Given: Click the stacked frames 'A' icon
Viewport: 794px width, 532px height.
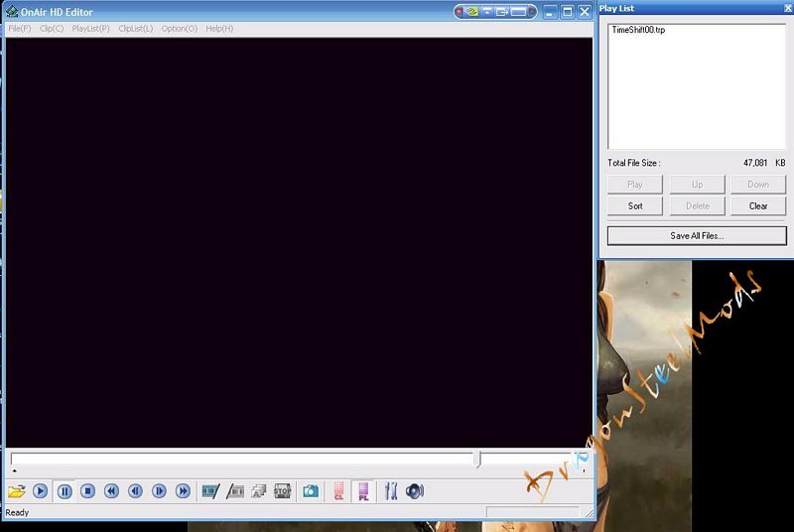Looking at the screenshot, I should [259, 491].
